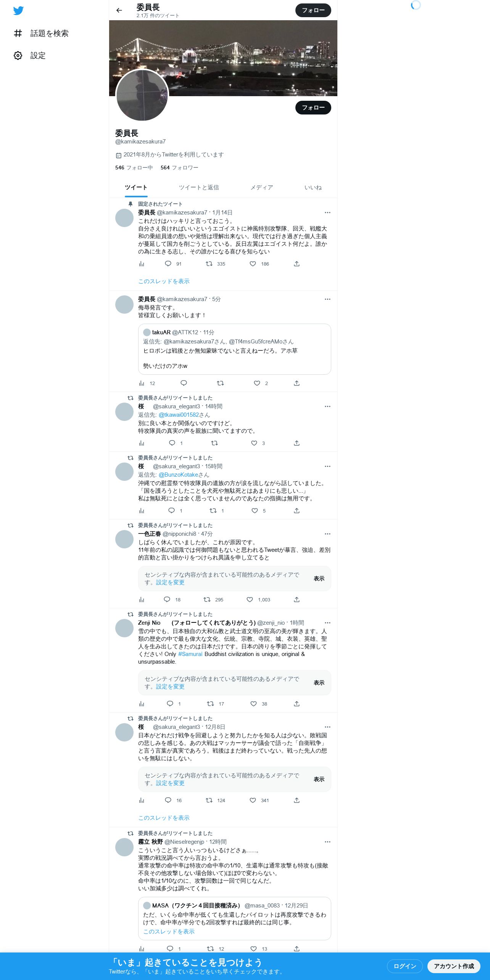Open more menu on Zenji Nio tweet

(327, 623)
